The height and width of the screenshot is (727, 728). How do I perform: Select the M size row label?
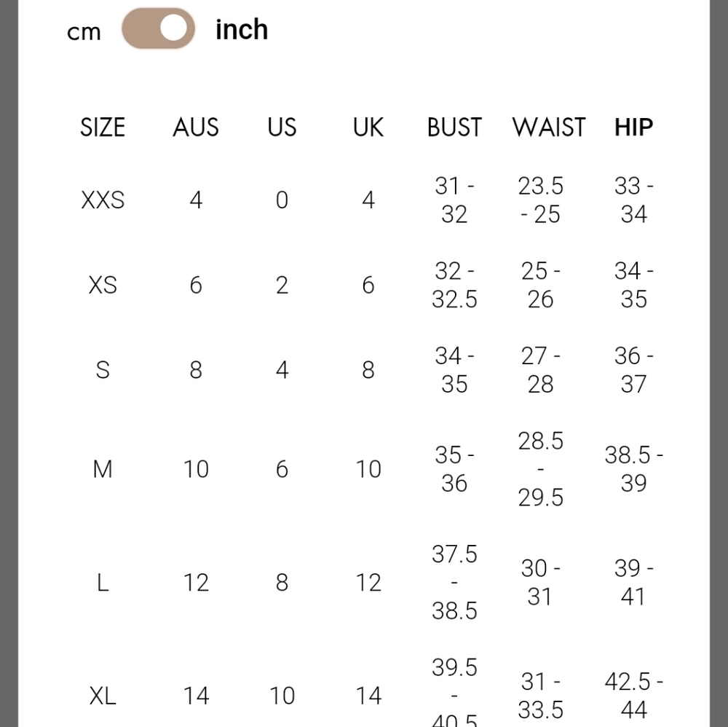pos(103,468)
